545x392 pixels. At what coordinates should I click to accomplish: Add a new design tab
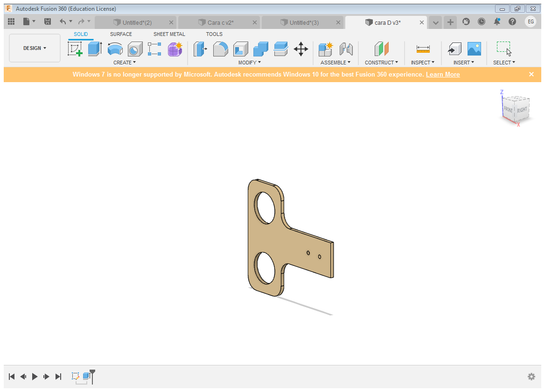point(450,22)
